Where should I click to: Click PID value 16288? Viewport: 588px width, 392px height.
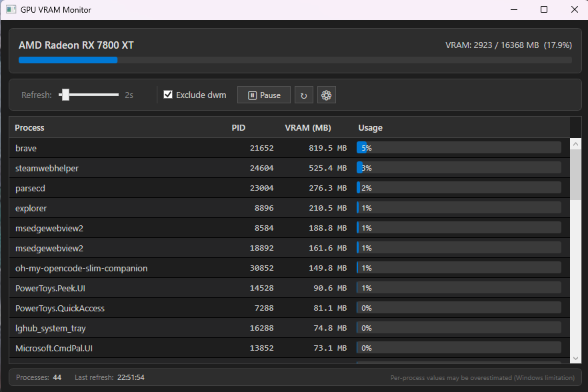coord(262,328)
